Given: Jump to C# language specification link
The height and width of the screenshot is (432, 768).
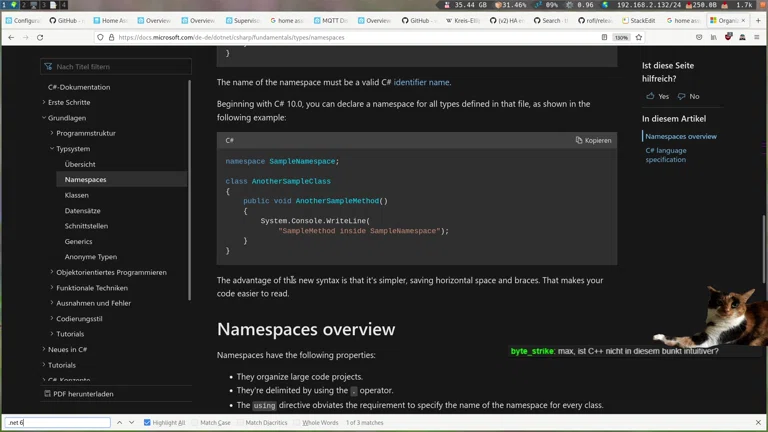Looking at the screenshot, I should (666, 155).
